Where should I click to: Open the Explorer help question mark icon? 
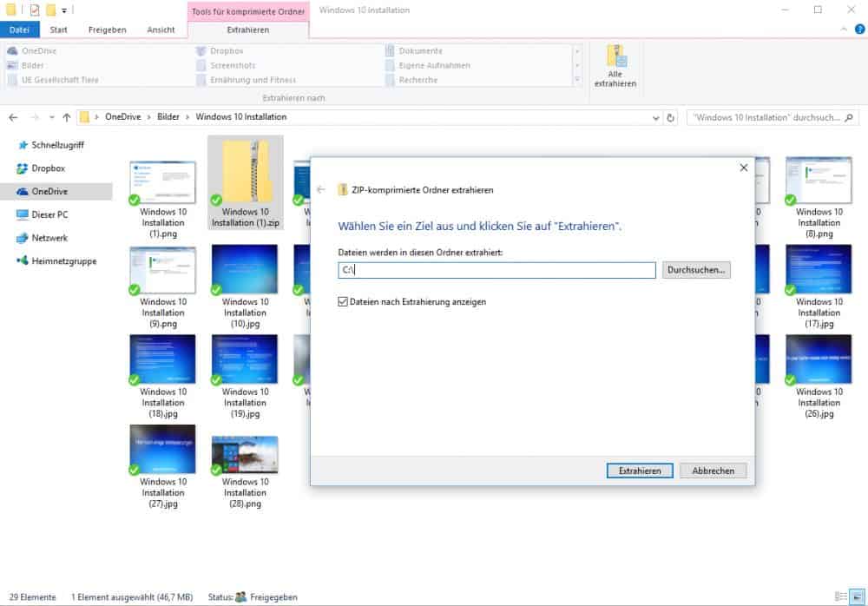[859, 30]
